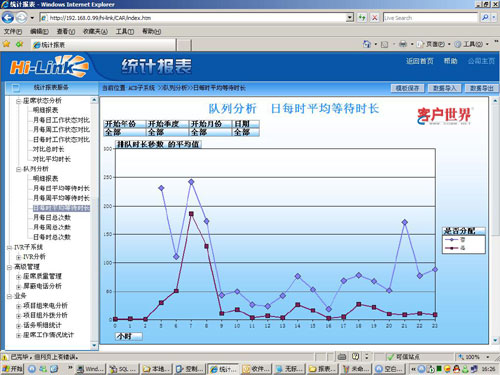Screen dimensions: 500x375
Task: Click the Favorites star icon
Action: (x=6, y=44)
